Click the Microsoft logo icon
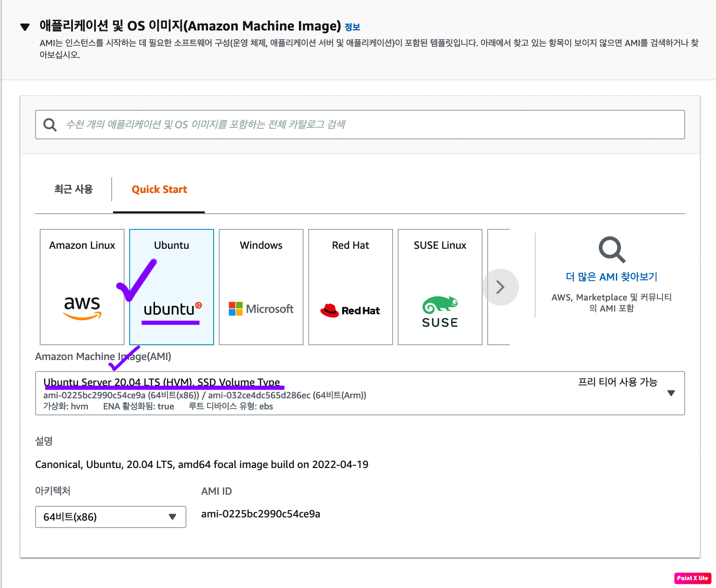Image resolution: width=716 pixels, height=588 pixels. click(x=261, y=309)
